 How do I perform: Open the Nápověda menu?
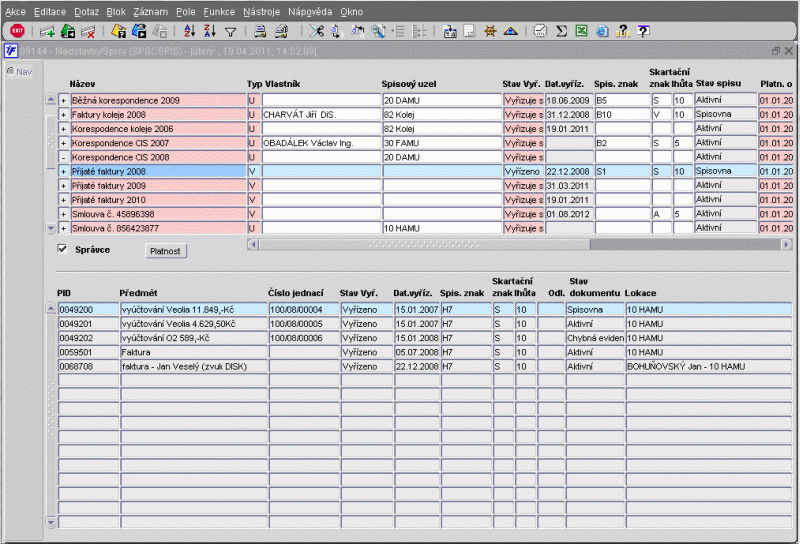(310, 12)
